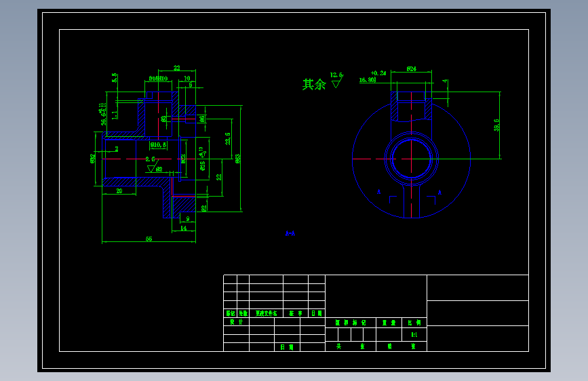The image size is (588, 381).
Task: Select the 39.6 vertical dimension
Action: [496, 125]
